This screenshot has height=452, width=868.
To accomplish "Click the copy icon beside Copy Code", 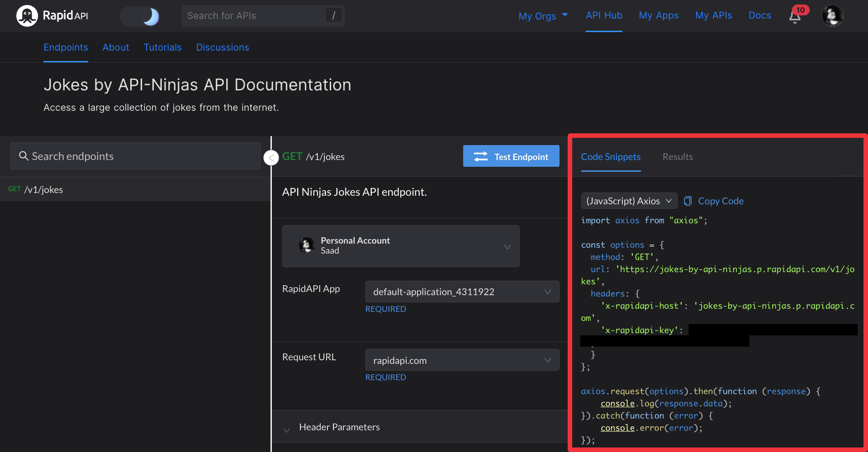I will click(688, 201).
